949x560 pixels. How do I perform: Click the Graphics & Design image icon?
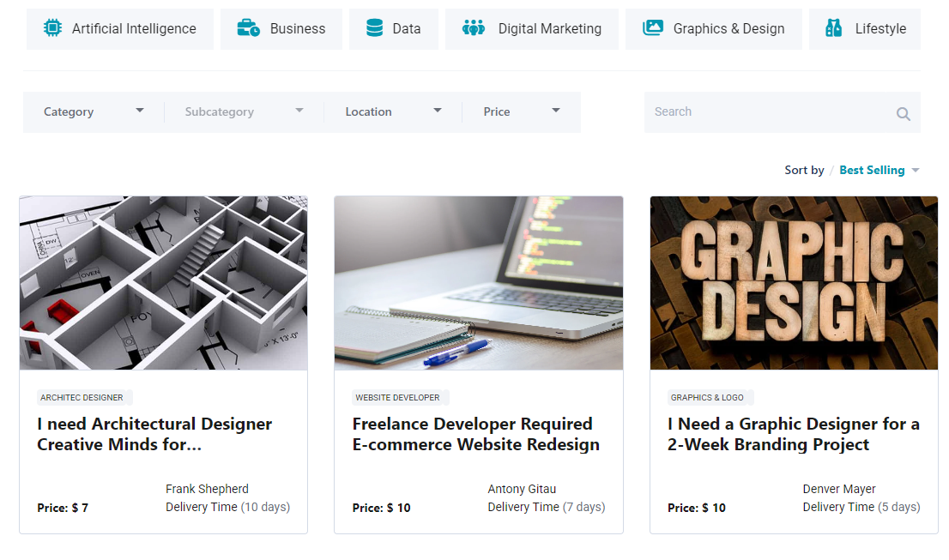pos(653,28)
